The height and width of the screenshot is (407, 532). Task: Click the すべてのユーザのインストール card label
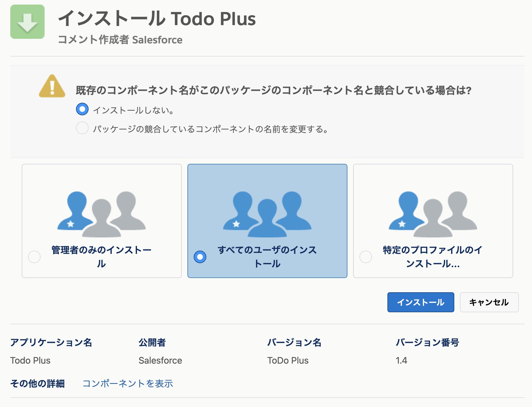(x=267, y=257)
